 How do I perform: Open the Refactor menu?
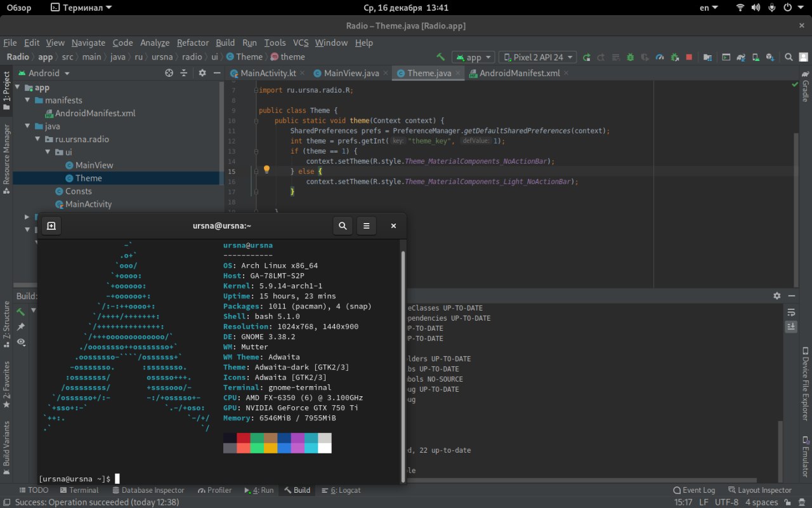tap(193, 43)
